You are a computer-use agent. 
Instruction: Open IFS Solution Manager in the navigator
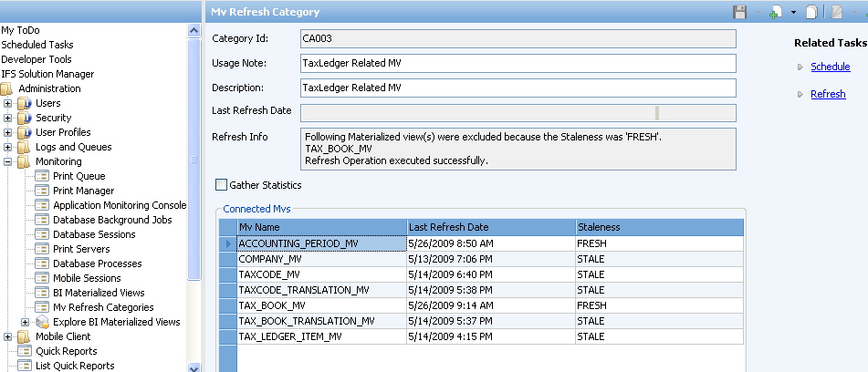tap(47, 74)
